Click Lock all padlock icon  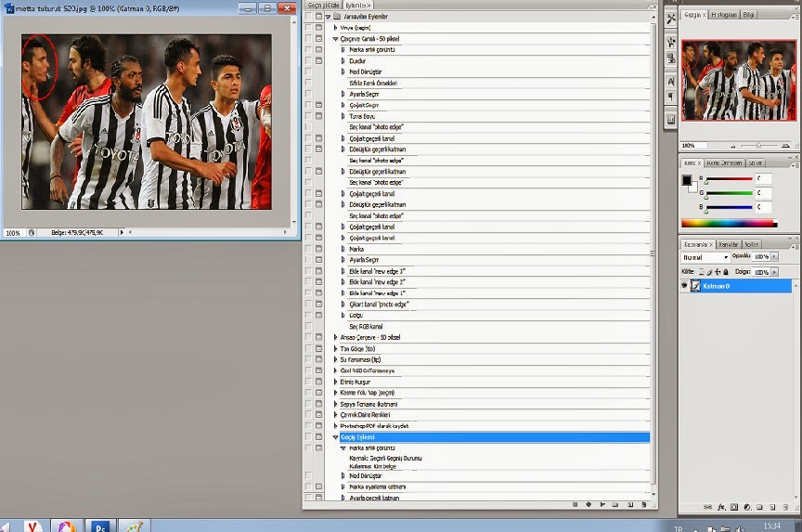(x=725, y=272)
